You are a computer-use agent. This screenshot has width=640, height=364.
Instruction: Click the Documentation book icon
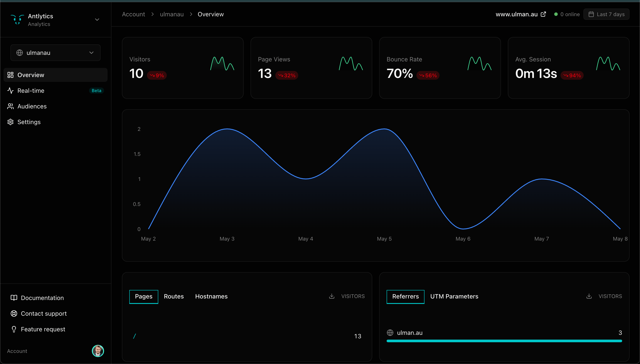[x=14, y=298]
